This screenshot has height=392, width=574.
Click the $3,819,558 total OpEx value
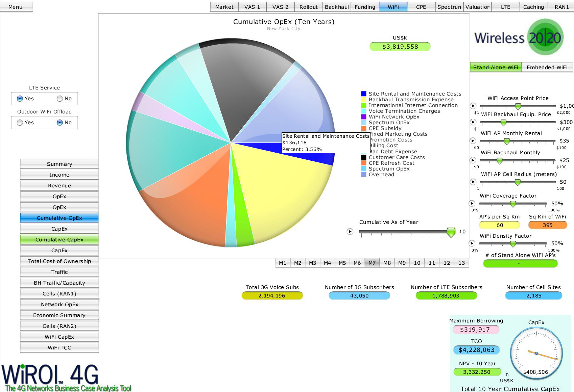[x=400, y=47]
